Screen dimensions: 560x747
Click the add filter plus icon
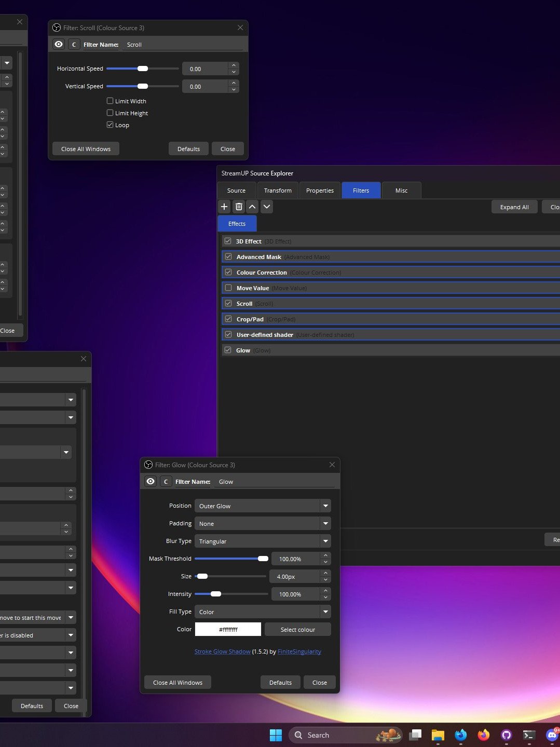224,207
